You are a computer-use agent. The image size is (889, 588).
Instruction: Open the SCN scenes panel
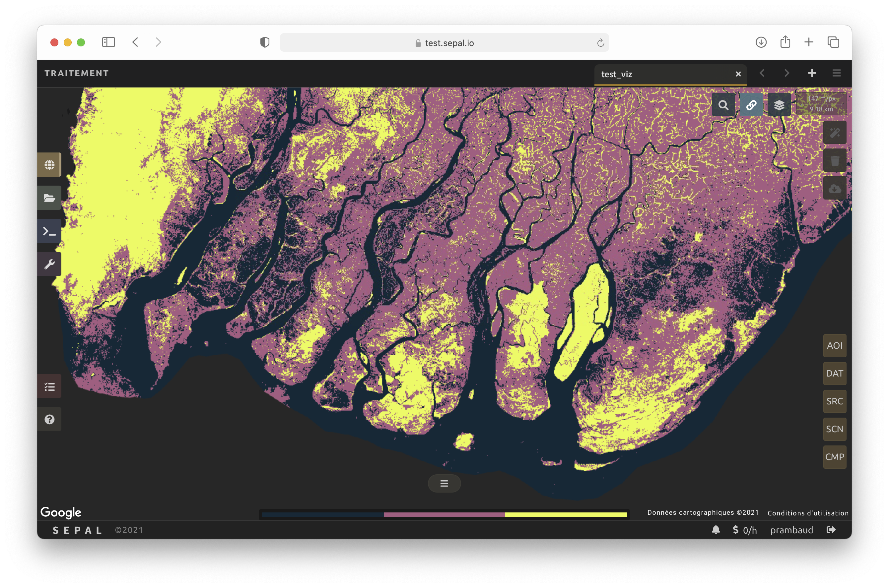coord(835,429)
